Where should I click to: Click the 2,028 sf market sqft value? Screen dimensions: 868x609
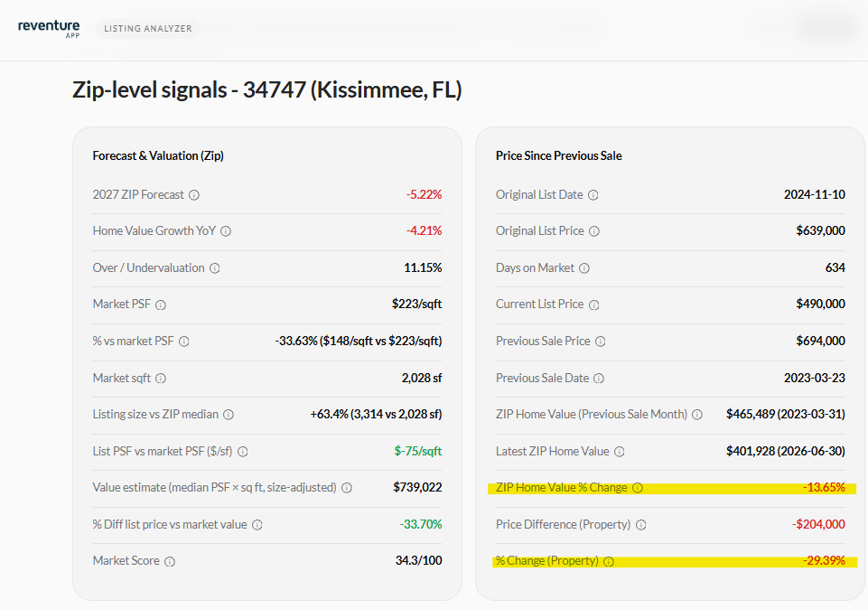coord(422,378)
